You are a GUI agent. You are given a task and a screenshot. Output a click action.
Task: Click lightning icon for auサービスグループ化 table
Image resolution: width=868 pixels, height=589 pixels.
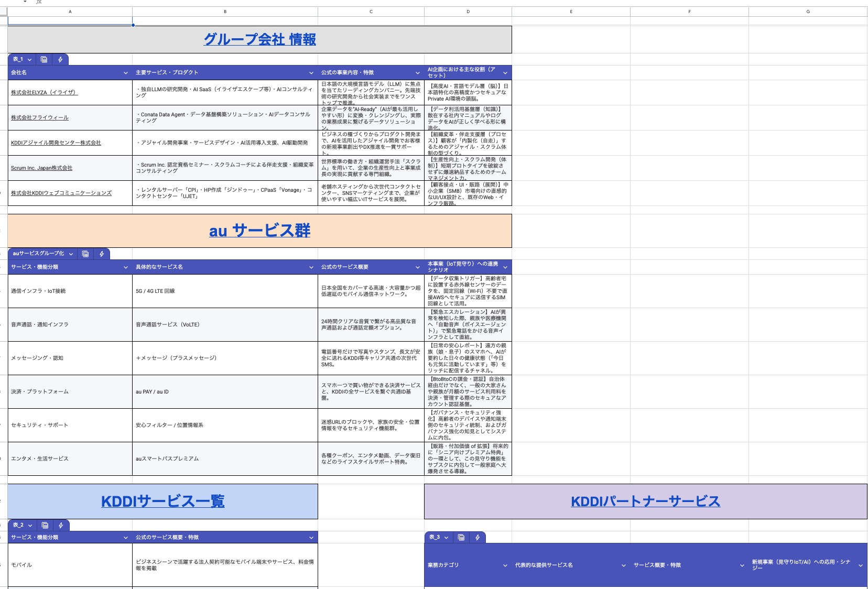102,254
